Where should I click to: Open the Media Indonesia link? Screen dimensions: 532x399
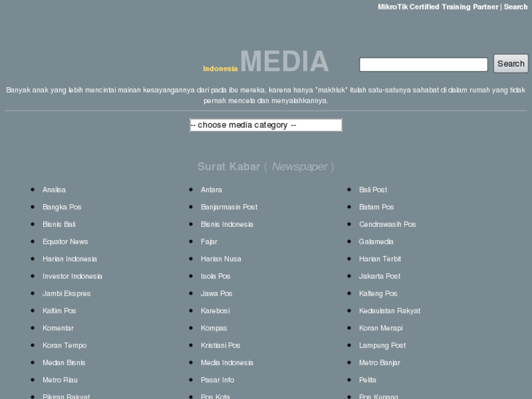click(x=227, y=363)
